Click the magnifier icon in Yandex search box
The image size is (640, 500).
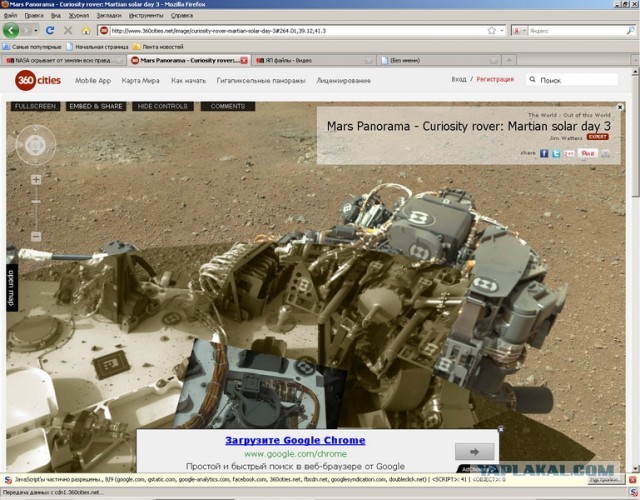pyautogui.click(x=631, y=31)
